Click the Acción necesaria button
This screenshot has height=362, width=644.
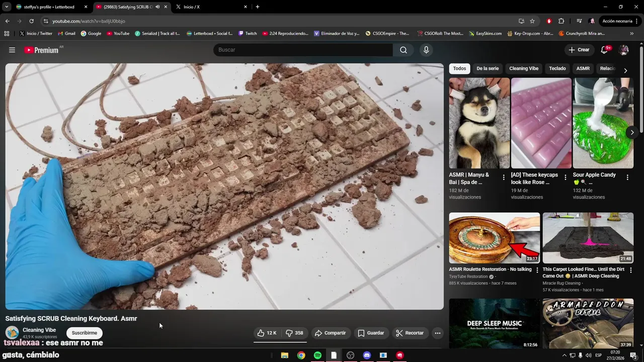tap(620, 21)
